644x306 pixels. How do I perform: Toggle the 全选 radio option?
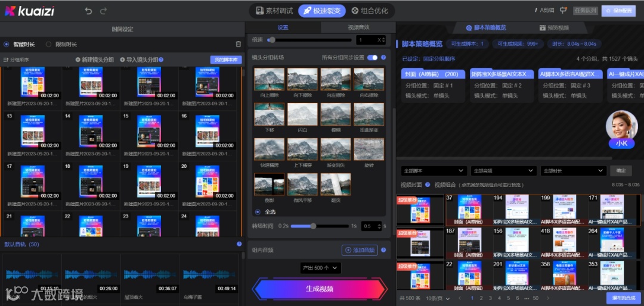(x=258, y=212)
